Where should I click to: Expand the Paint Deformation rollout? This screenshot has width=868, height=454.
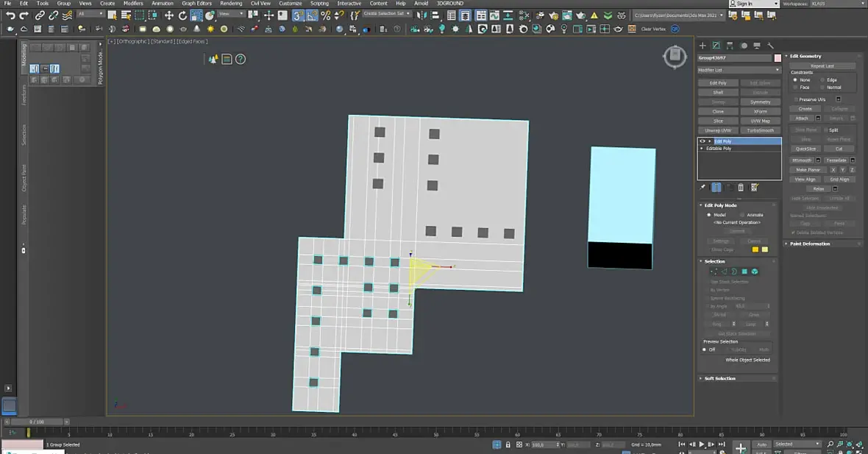click(810, 244)
